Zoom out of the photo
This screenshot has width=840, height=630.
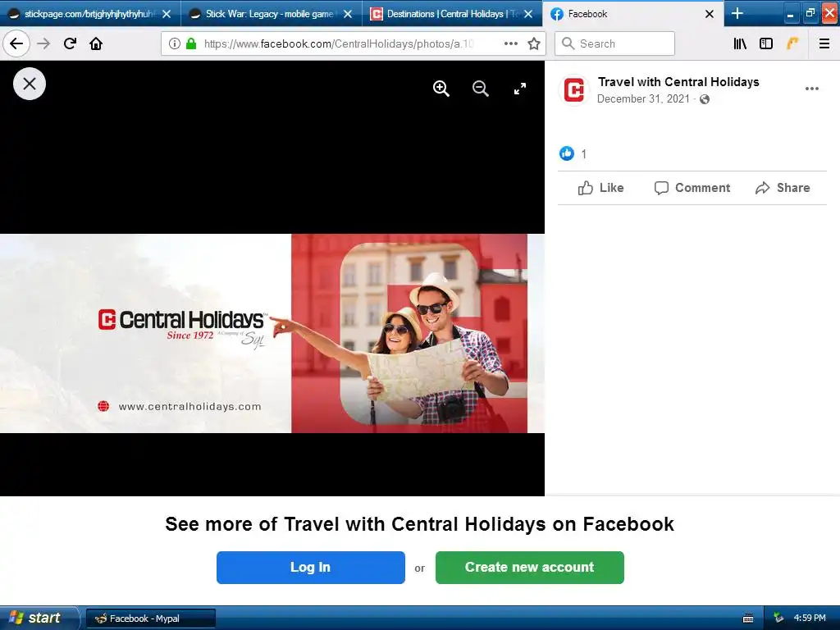(x=481, y=89)
